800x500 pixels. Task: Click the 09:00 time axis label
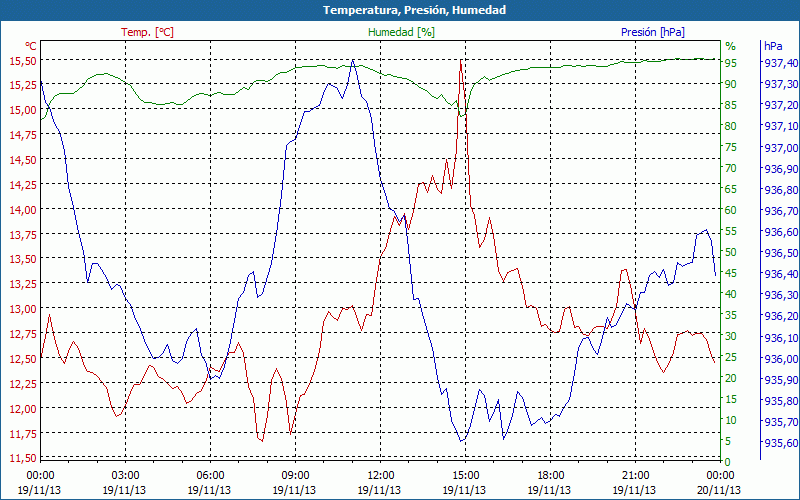click(295, 476)
